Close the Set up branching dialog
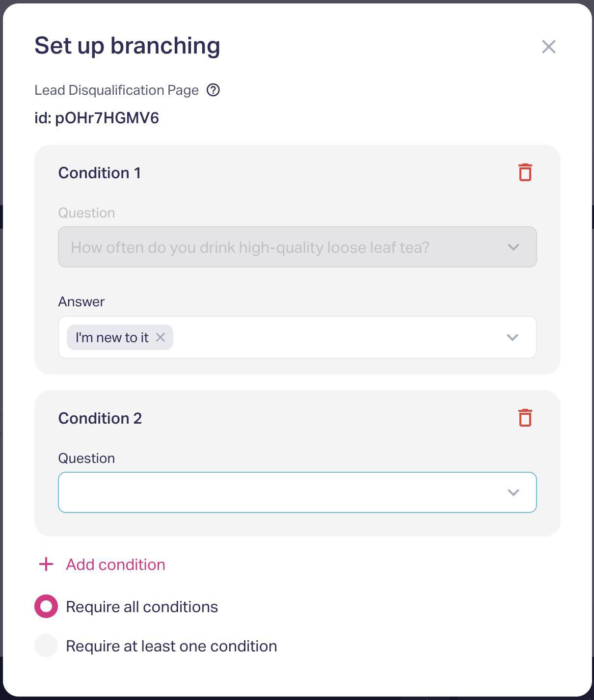Viewport: 594px width, 700px height. coord(548,47)
